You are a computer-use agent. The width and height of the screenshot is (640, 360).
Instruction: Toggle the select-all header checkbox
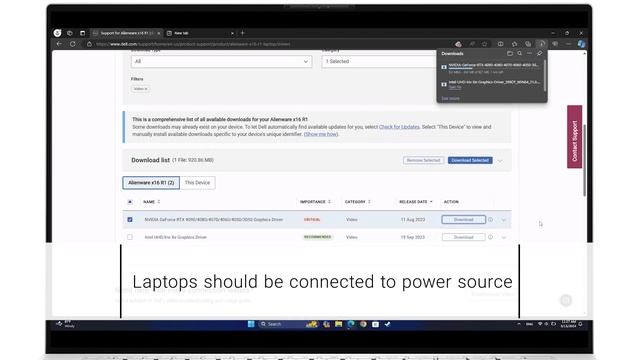click(x=130, y=202)
